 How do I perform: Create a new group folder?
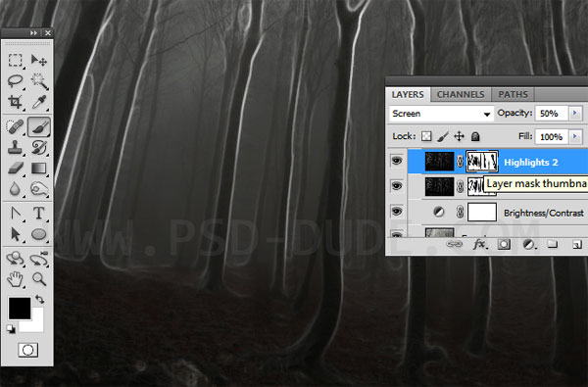click(x=552, y=245)
